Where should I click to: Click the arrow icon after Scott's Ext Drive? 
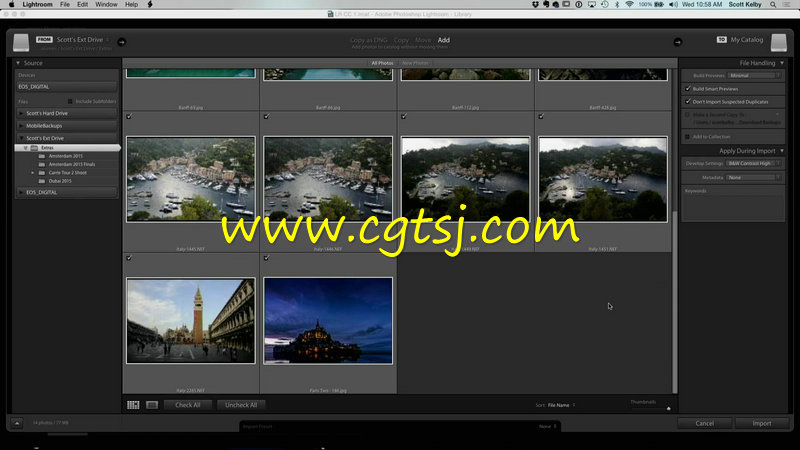[x=121, y=42]
